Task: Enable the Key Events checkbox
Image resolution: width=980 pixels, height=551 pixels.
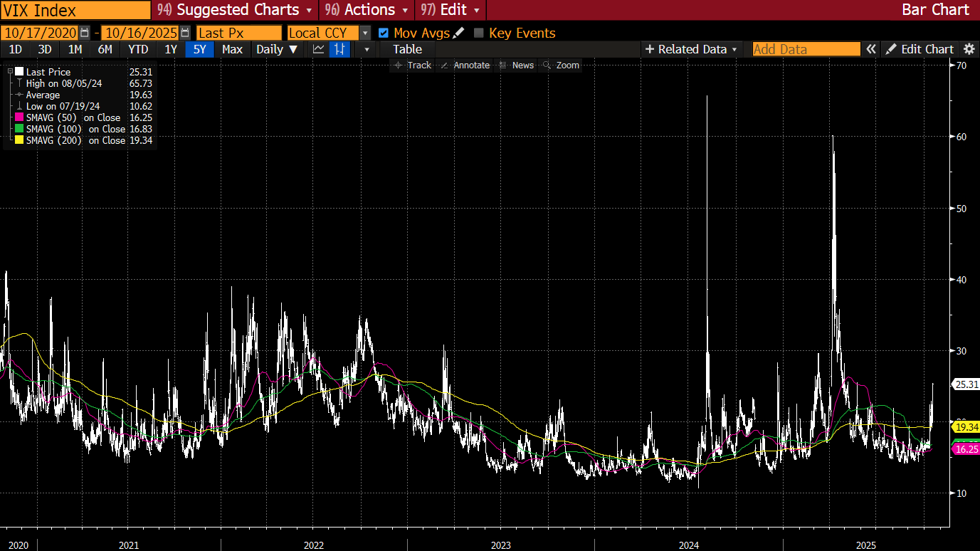Action: pyautogui.click(x=479, y=33)
